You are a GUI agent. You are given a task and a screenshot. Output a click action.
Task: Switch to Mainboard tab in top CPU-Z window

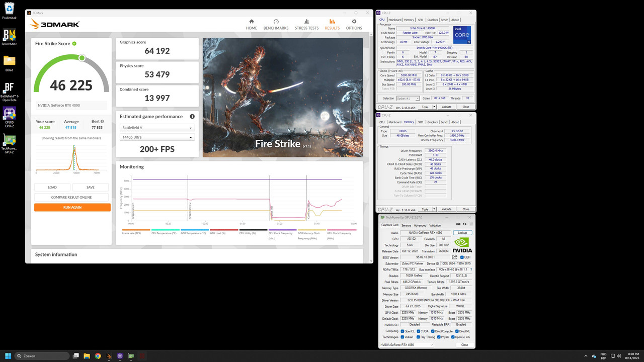(395, 20)
